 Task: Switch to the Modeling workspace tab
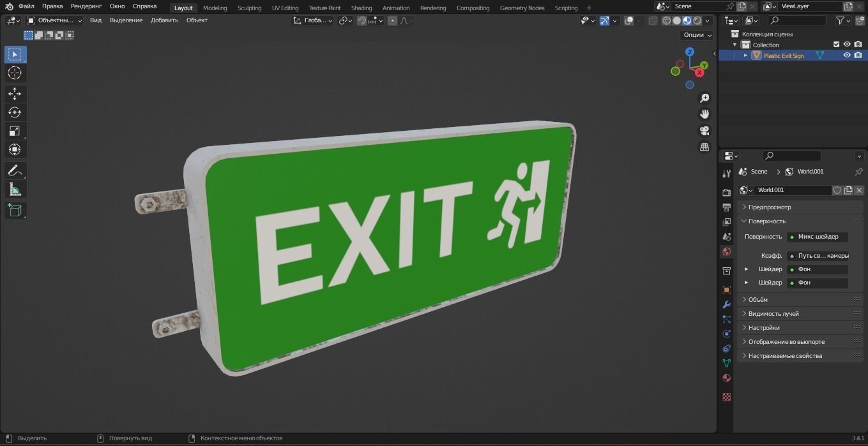[215, 8]
